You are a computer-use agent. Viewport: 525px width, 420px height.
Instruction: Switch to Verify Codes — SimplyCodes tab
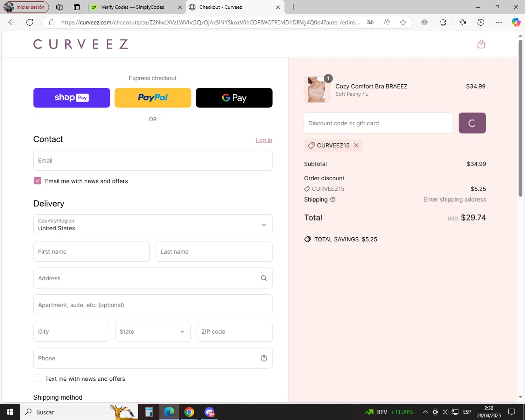(132, 7)
